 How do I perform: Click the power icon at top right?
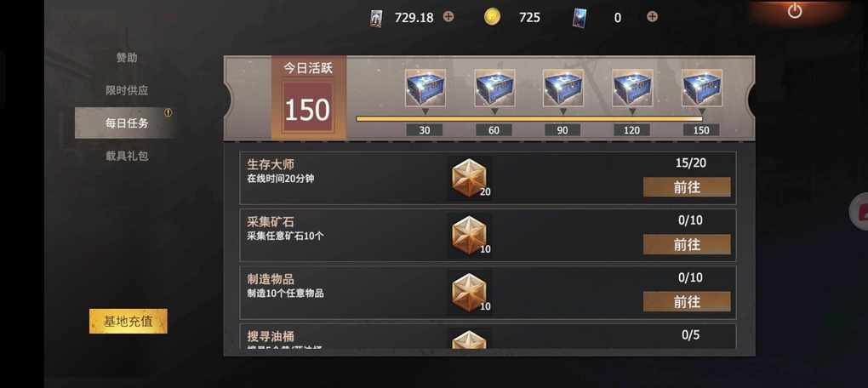pyautogui.click(x=794, y=10)
